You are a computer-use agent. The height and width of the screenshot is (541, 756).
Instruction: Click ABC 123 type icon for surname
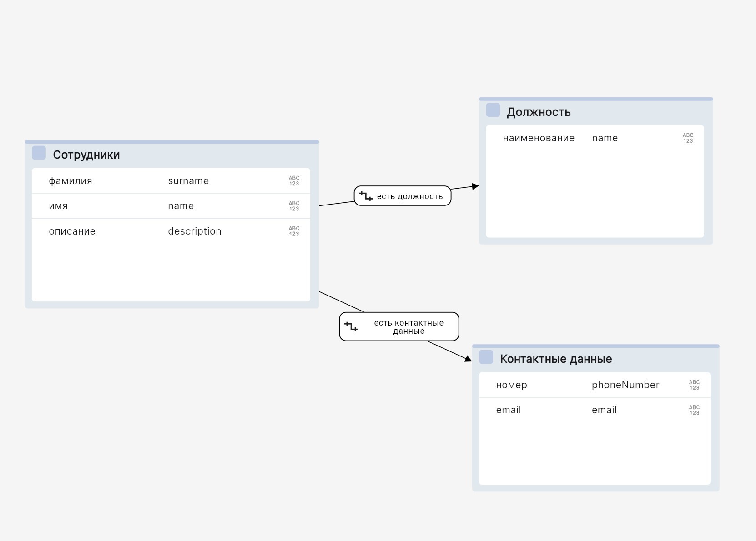click(x=294, y=181)
